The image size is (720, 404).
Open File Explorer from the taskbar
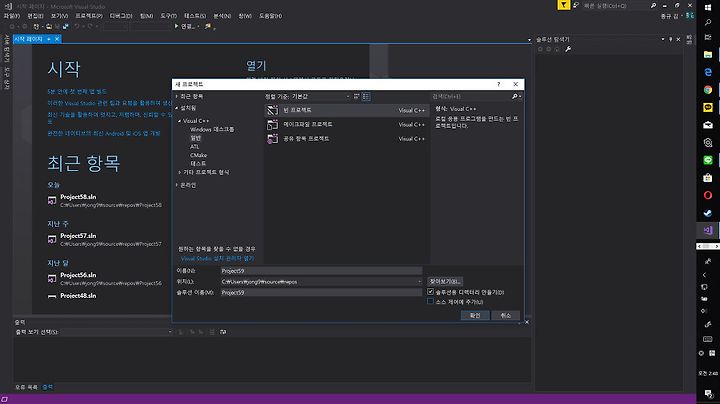pyautogui.click(x=708, y=55)
